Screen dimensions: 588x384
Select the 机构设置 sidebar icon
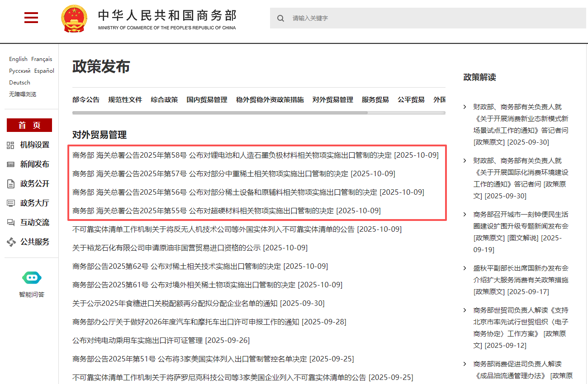point(10,145)
